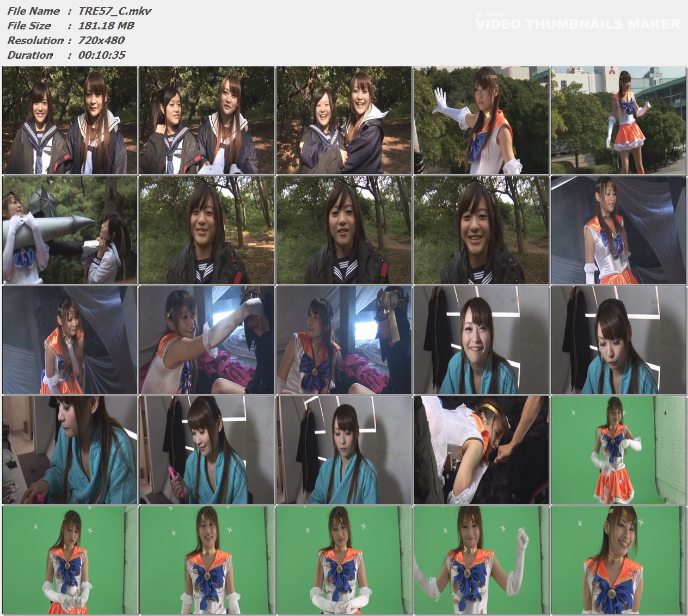The width and height of the screenshot is (688, 616).
Task: Select the file size value 181.18 MB
Action: [106, 26]
